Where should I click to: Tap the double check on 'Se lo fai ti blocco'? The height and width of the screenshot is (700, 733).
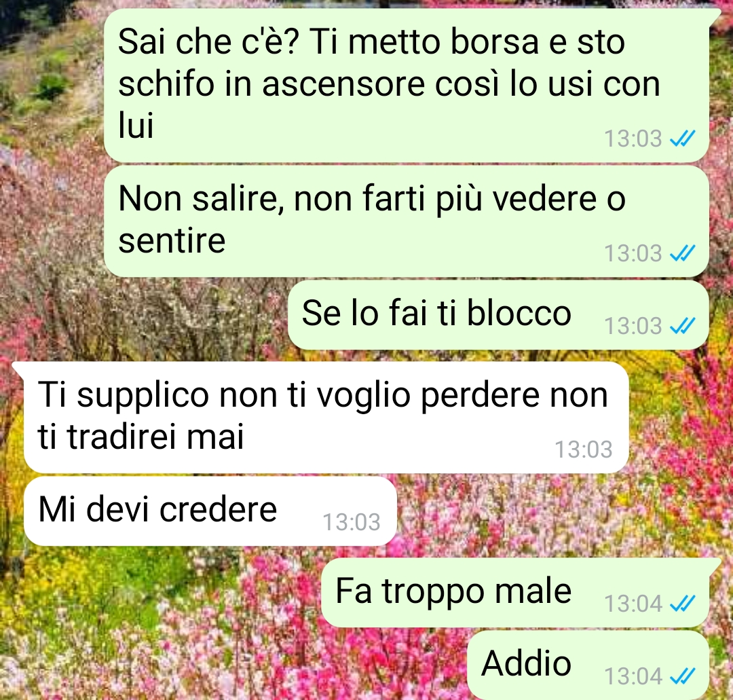683,325
